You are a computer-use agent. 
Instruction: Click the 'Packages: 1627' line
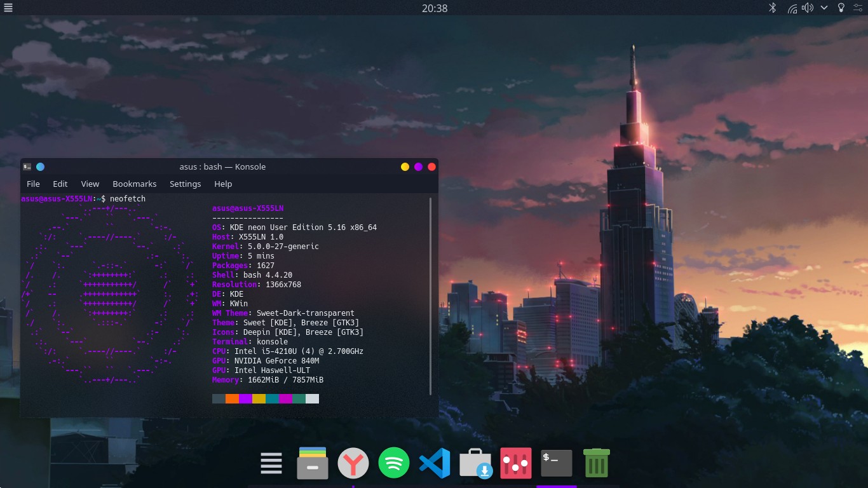click(x=243, y=266)
